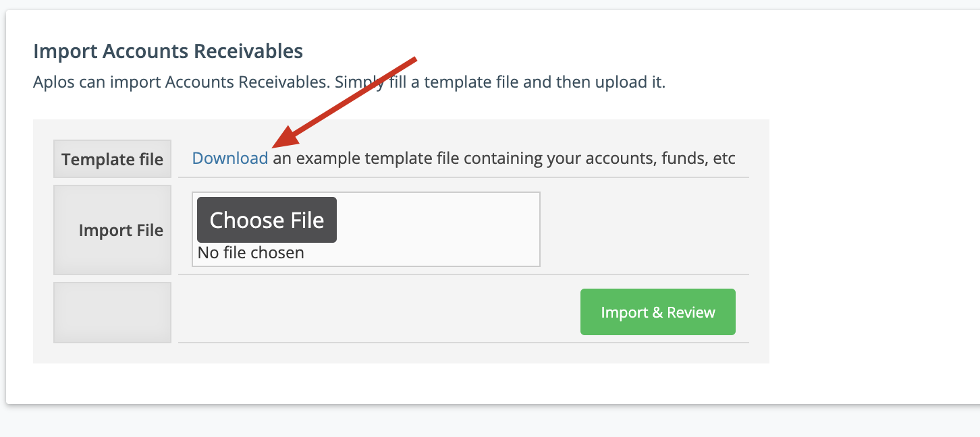Screen dimensions: 980x437
Task: Open the Choose File picker button
Action: [x=267, y=220]
